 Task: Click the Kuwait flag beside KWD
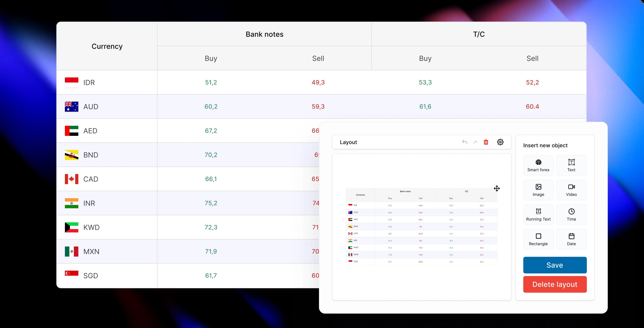pos(71,227)
